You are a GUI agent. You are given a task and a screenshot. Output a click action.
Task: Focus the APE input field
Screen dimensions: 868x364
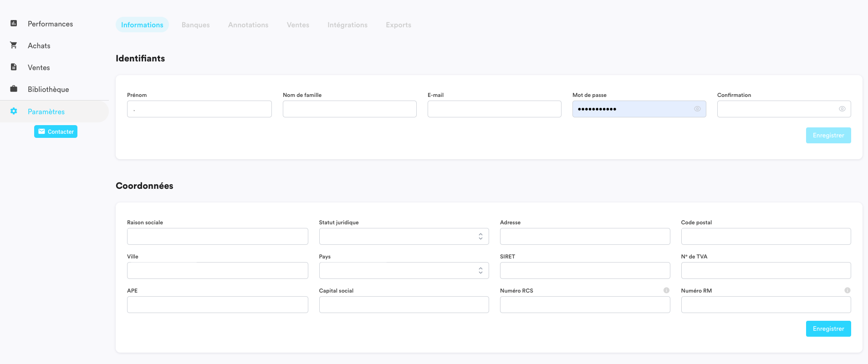pos(218,304)
